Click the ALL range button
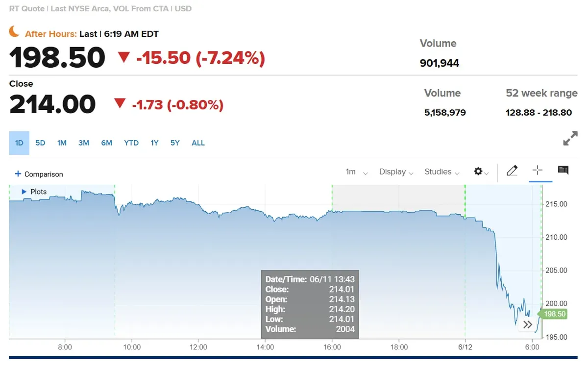The width and height of the screenshot is (588, 369). (x=198, y=143)
